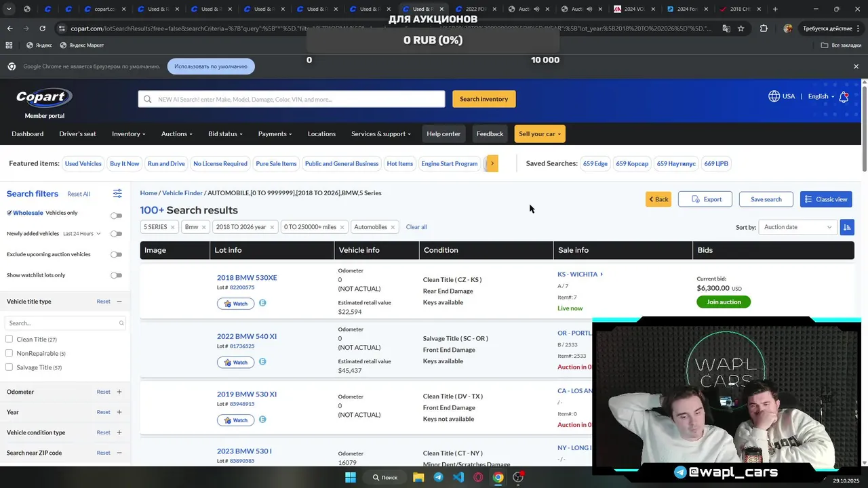Check the Wholesale checkbox
This screenshot has height=488, width=868.
pos(9,213)
